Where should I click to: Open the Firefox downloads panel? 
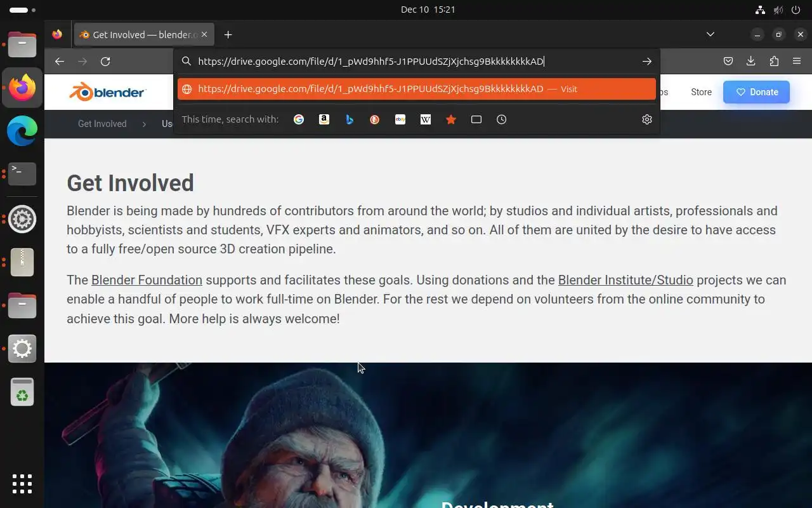pos(751,62)
